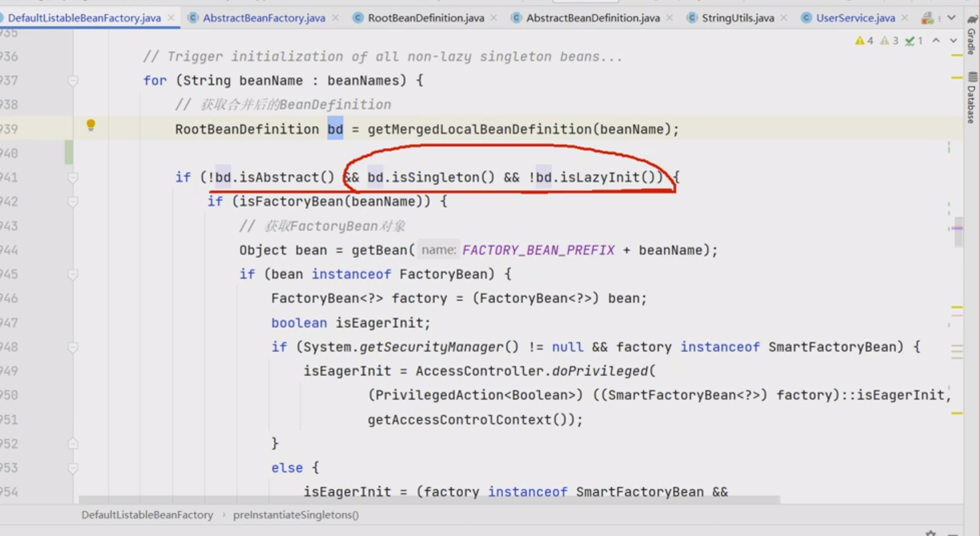The width and height of the screenshot is (980, 536).
Task: Click the weak warnings count indicator
Action: click(889, 41)
